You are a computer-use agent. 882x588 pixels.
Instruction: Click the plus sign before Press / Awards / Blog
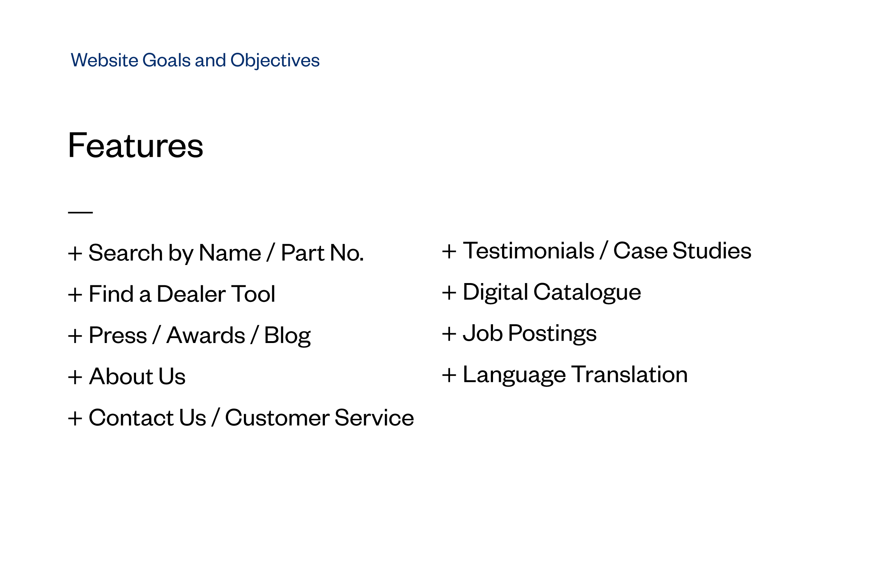pos(75,336)
